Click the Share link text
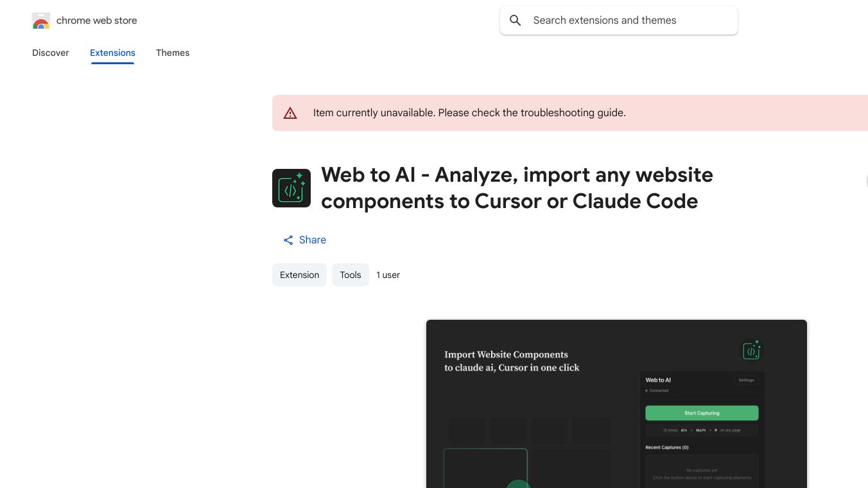 coord(313,240)
